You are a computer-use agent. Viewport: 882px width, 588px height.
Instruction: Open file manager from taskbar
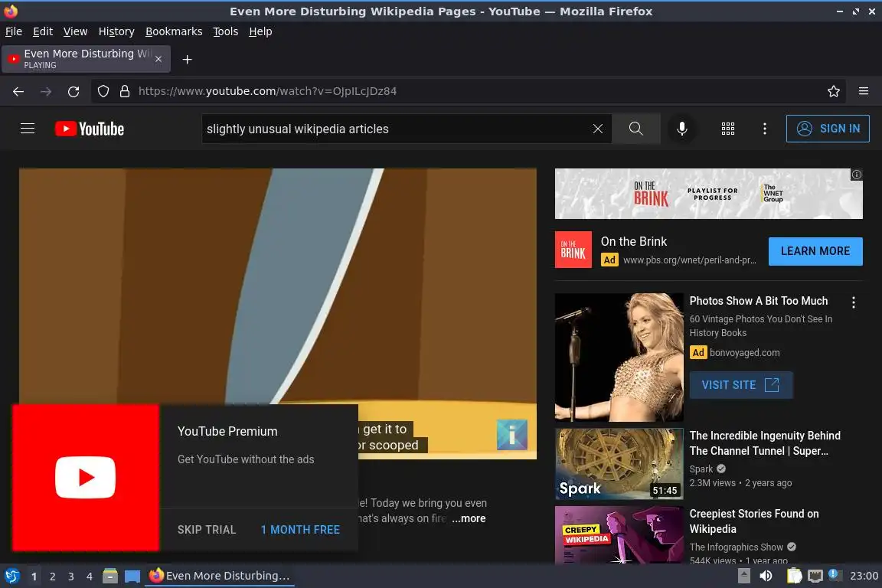pyautogui.click(x=110, y=576)
